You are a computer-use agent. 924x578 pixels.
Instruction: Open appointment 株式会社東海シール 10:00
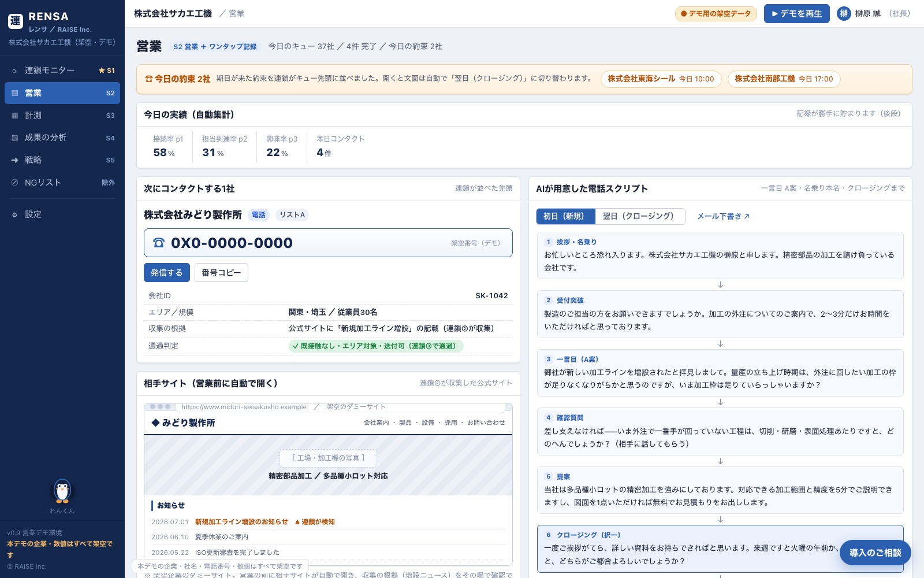point(661,79)
